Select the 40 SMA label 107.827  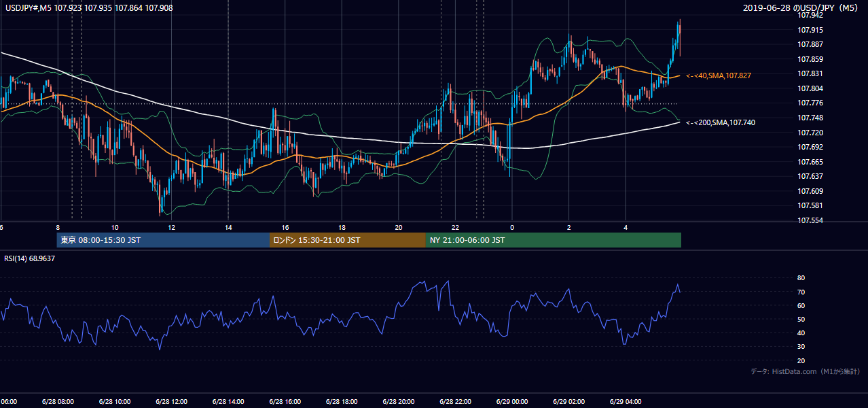pos(719,75)
